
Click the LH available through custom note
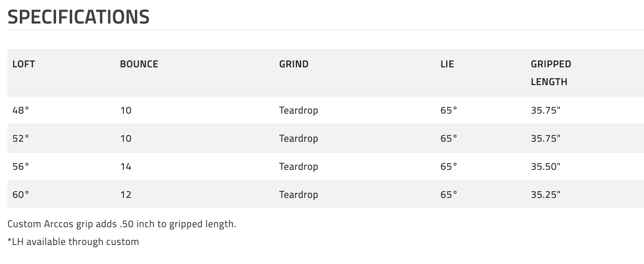73,242
